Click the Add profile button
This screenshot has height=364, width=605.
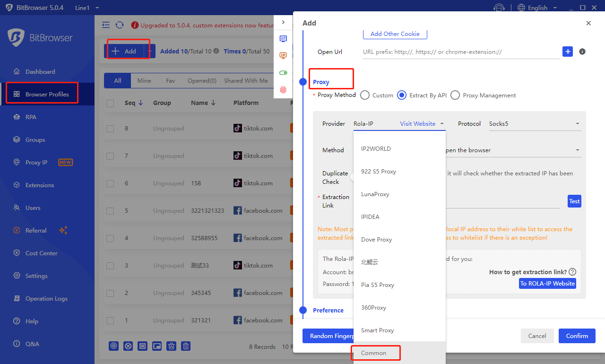coord(124,51)
